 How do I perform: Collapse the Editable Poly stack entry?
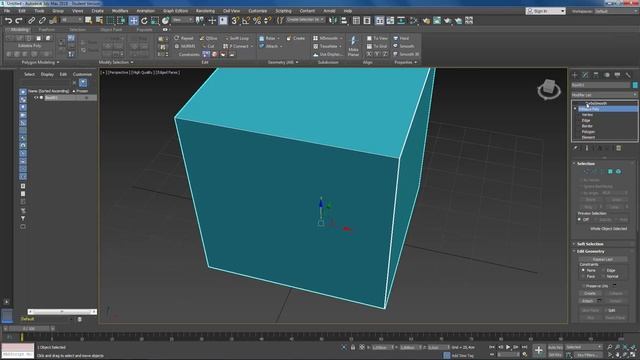575,109
